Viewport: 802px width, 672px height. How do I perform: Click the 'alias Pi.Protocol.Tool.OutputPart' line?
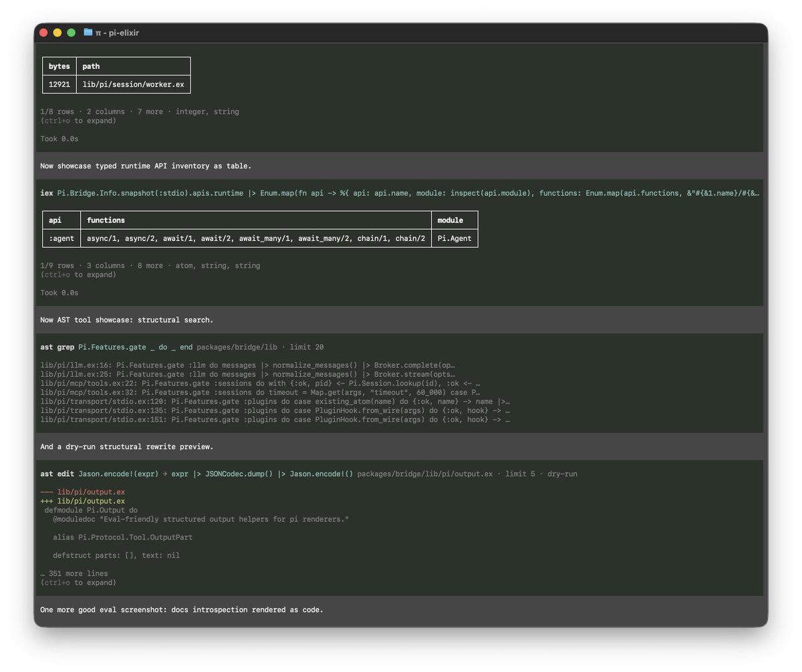[123, 537]
